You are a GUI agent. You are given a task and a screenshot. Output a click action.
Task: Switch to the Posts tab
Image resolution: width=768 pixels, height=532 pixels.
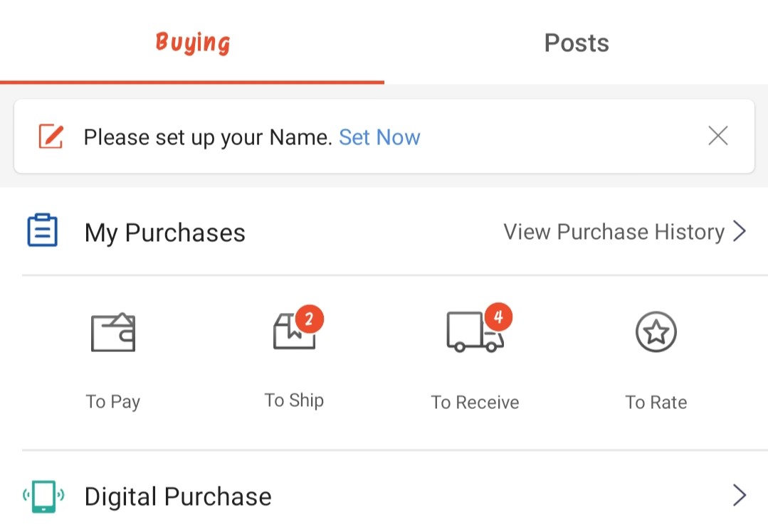pos(577,43)
